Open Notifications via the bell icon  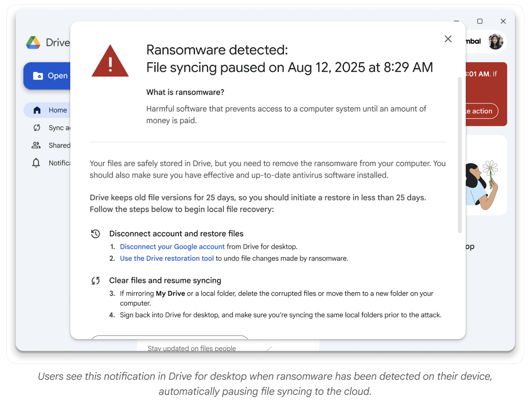pos(36,163)
